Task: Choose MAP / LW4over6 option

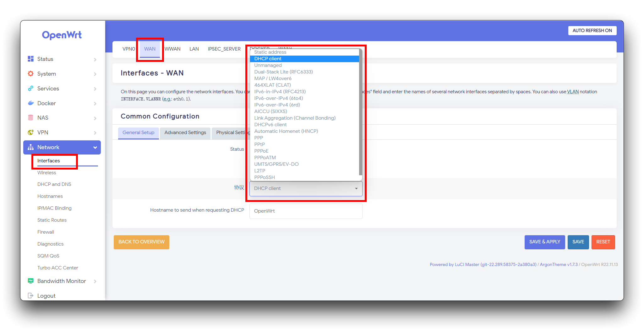Action: pyautogui.click(x=304, y=79)
